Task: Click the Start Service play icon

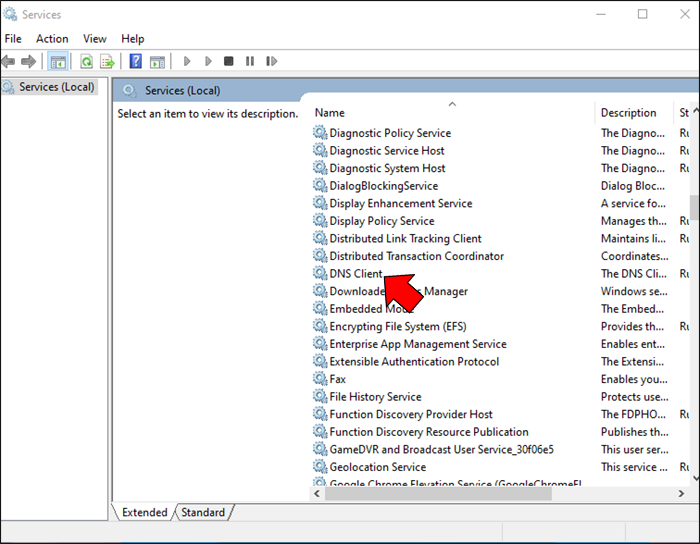Action: pos(187,61)
